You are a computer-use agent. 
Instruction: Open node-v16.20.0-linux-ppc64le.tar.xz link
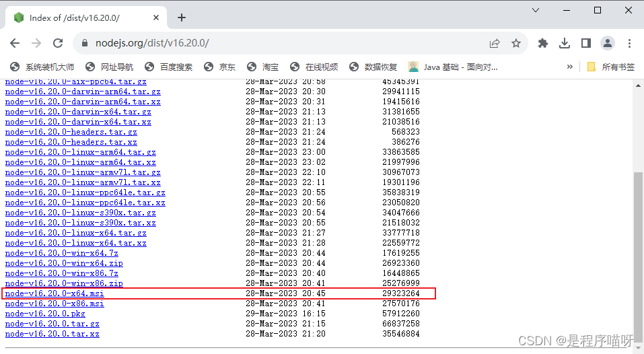coord(85,203)
